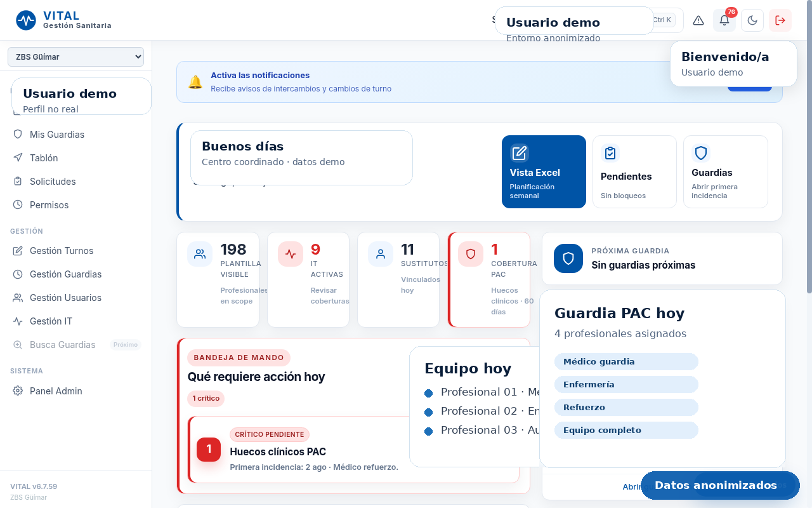Click the Próximo badge on Busca Guardias

(x=126, y=345)
